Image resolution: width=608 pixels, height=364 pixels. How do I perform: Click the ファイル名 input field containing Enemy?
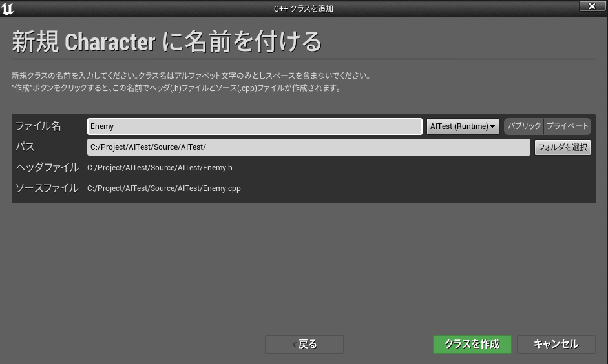pyautogui.click(x=255, y=126)
